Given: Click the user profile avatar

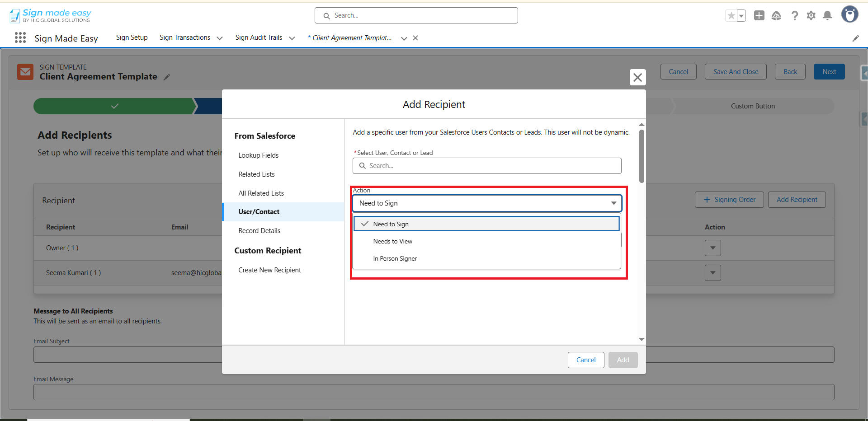Looking at the screenshot, I should (849, 14).
